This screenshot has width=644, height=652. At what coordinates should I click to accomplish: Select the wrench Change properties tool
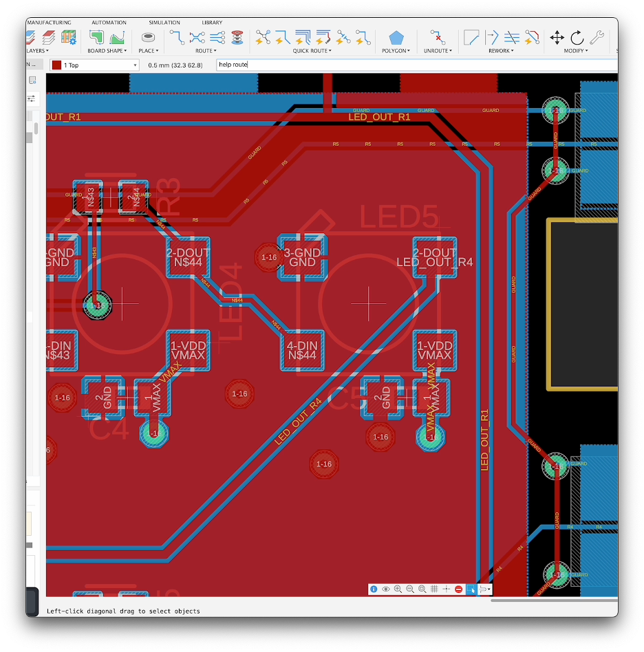(x=597, y=37)
